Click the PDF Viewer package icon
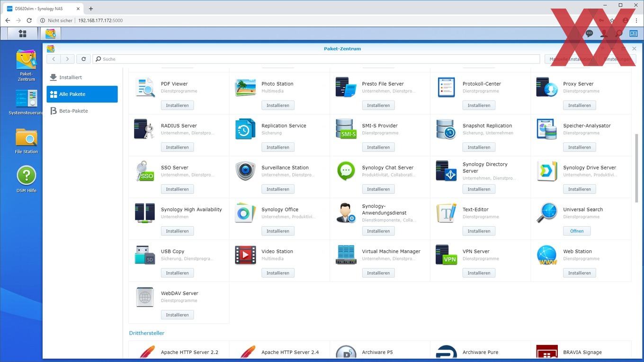Viewport: 644px width, 362px height. tap(145, 87)
